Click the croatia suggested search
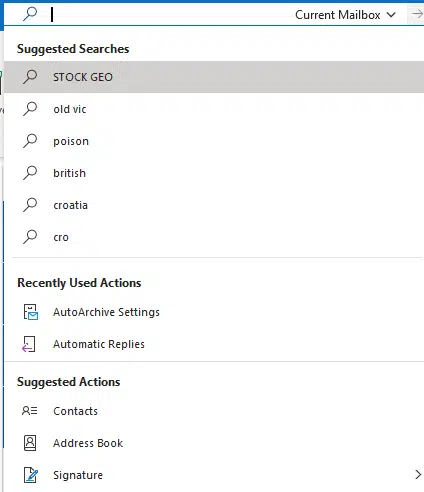Screen dimensions: 424x492 pyautogui.click(x=214, y=205)
